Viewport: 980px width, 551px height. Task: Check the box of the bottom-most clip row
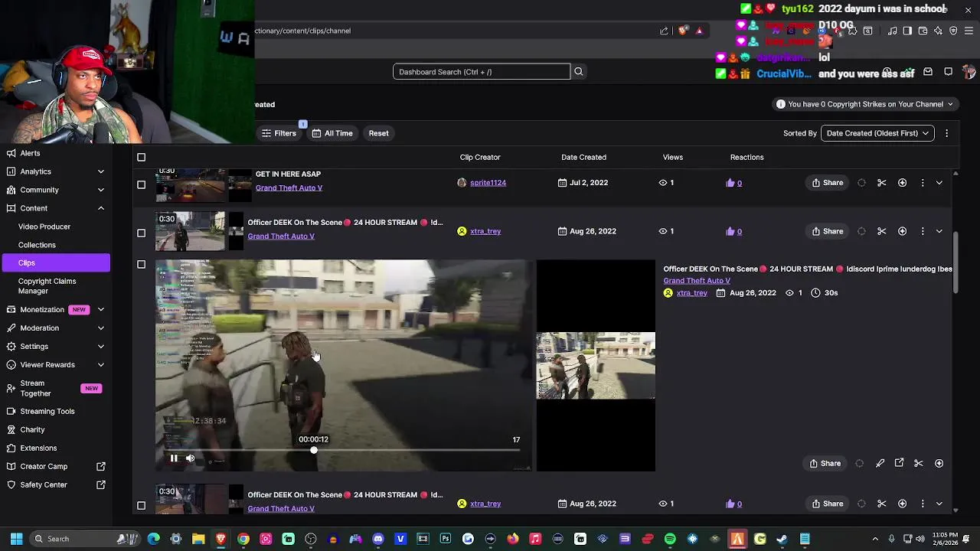point(141,505)
